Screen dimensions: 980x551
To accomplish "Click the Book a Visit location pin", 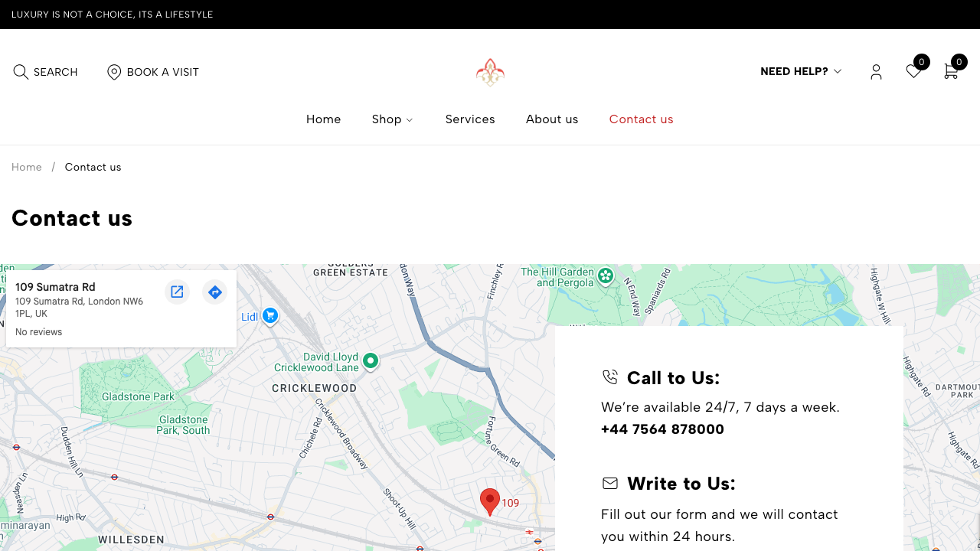I will click(x=114, y=72).
